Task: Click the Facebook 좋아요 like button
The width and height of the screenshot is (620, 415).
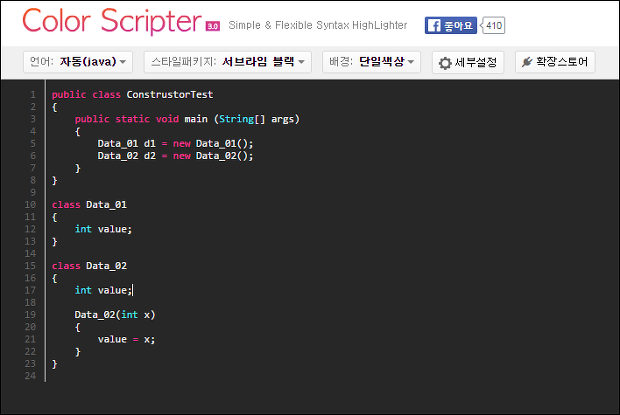Action: 451,25
